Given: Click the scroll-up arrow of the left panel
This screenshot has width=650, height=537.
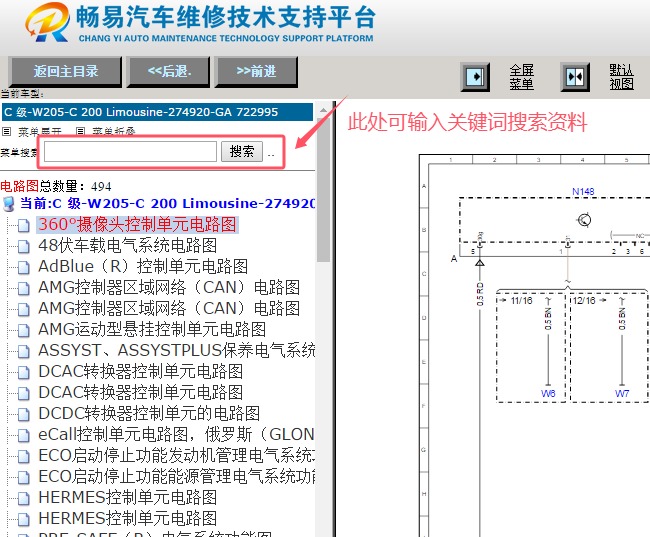Looking at the screenshot, I should pos(323,110).
